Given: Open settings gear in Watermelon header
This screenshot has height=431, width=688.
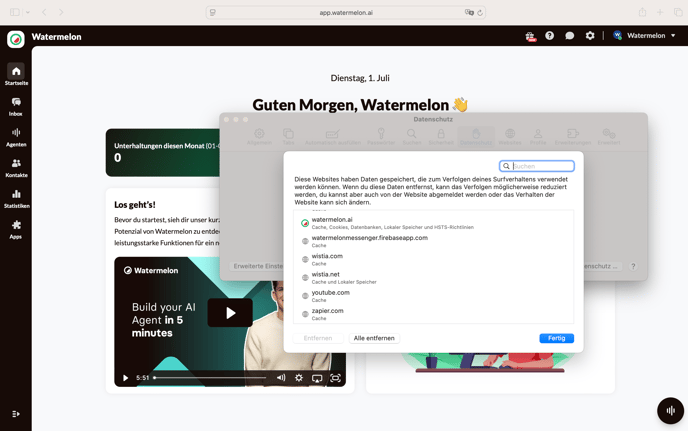Looking at the screenshot, I should [590, 36].
